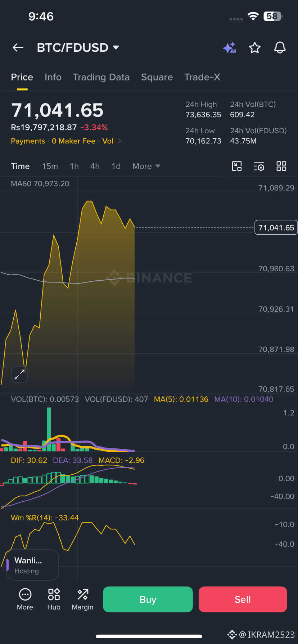Viewport: 298px width, 644px height.
Task: Tap the Wm %R(14): -33.44 label
Action: coord(45,518)
